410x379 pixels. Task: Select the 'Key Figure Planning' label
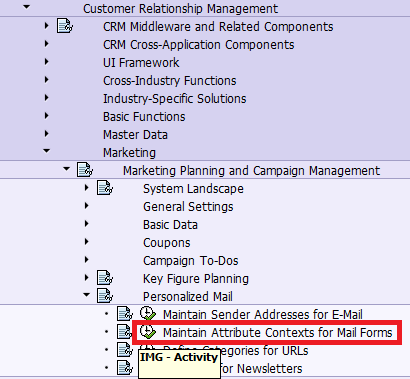tap(196, 279)
